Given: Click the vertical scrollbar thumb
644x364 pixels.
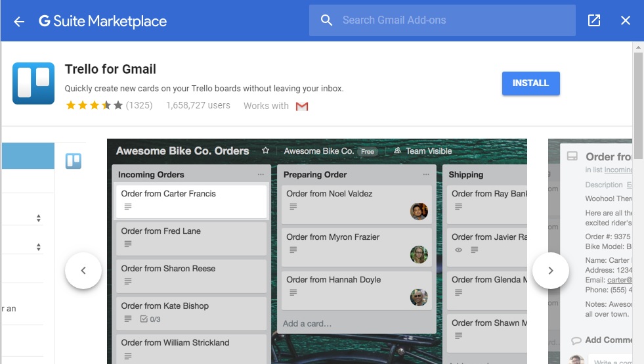Looking at the screenshot, I should [638, 105].
